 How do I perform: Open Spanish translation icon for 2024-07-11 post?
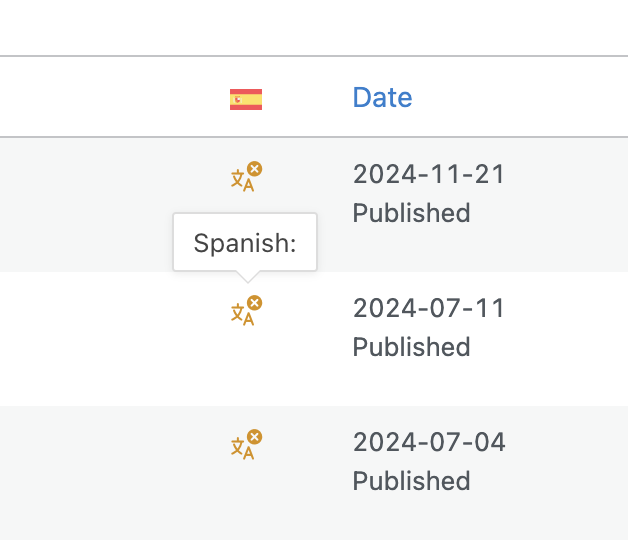246,310
